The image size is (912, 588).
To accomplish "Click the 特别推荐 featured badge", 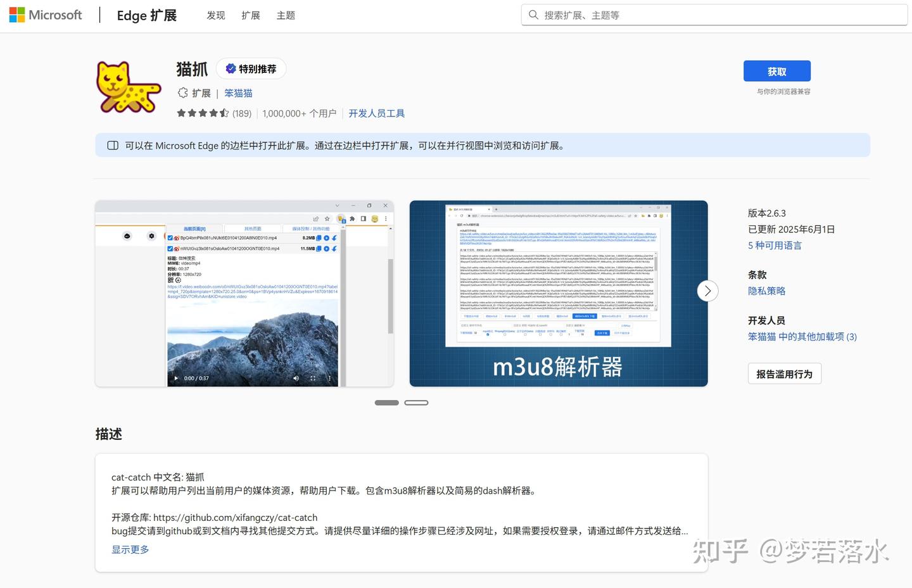I will 251,68.
